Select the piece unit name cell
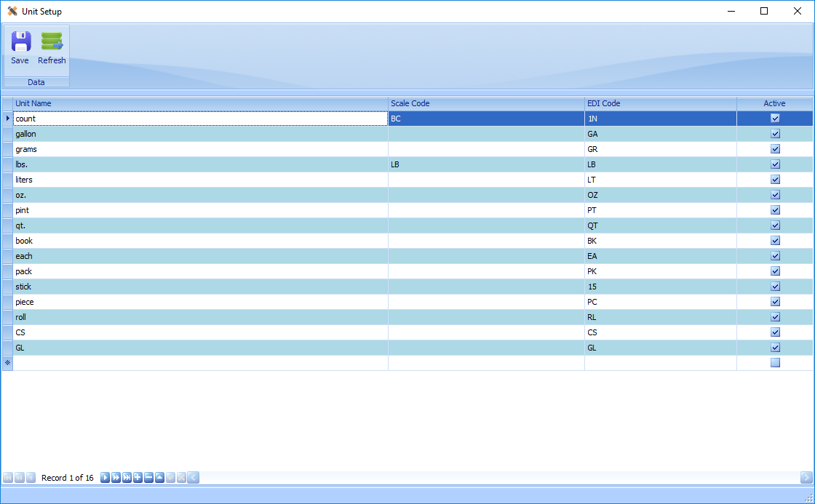The height and width of the screenshot is (504, 815). [x=200, y=302]
